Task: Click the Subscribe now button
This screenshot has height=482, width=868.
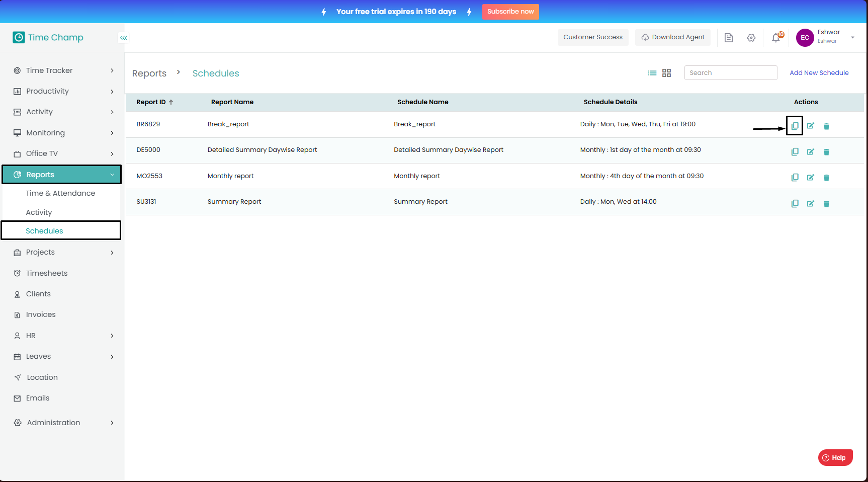Action: pos(510,12)
